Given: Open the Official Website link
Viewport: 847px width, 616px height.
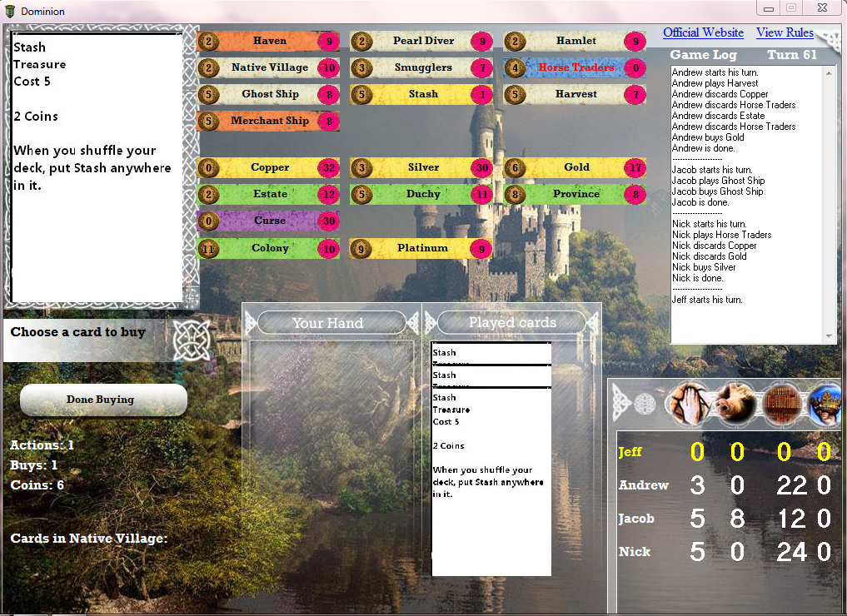Looking at the screenshot, I should 703,32.
